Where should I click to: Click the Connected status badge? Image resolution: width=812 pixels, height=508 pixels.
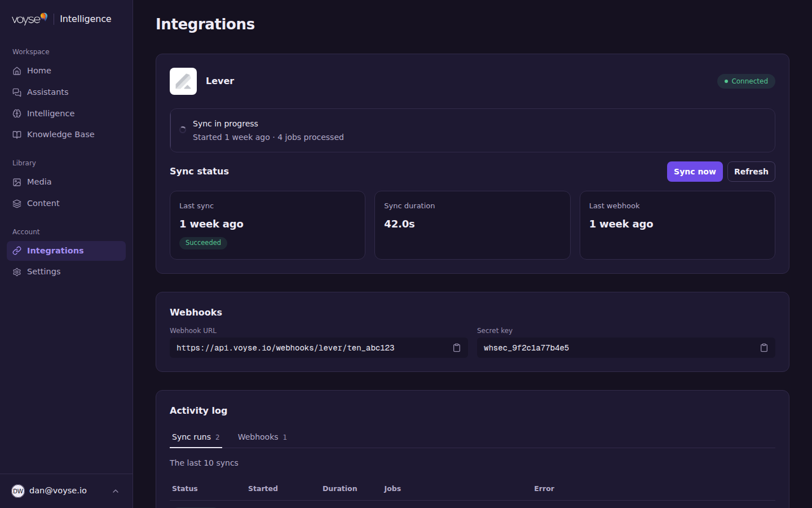click(x=746, y=81)
